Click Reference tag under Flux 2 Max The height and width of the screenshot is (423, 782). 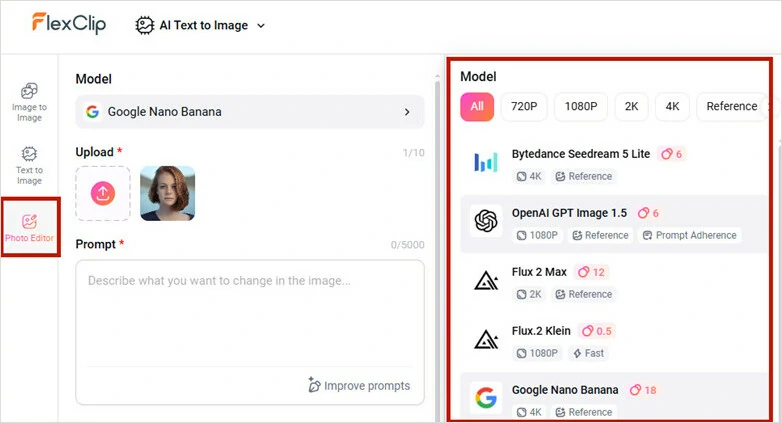click(584, 294)
